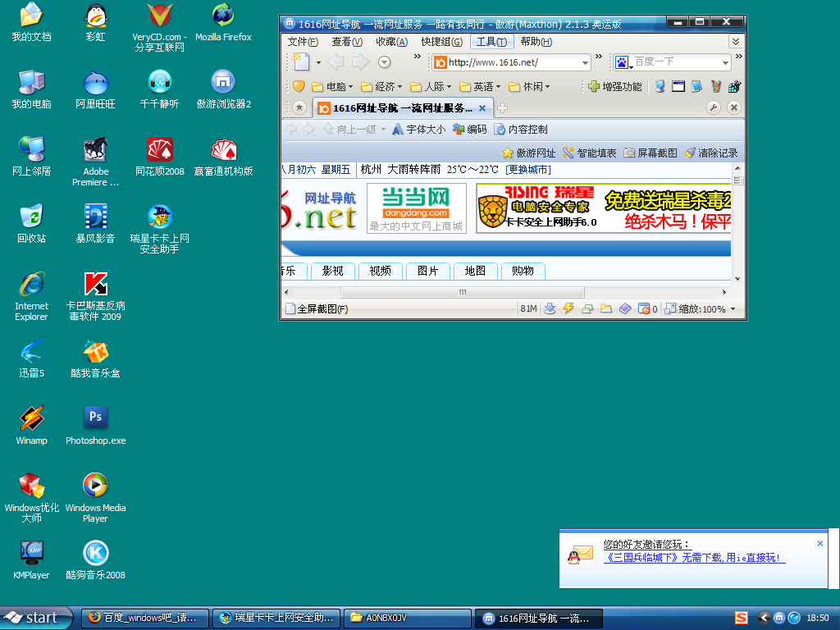The image size is (840, 630).
Task: Select the 1616网址导航 browser tab
Action: click(x=401, y=107)
